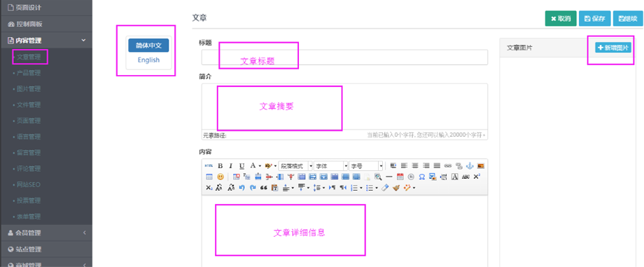The width and height of the screenshot is (644, 267).
Task: Click the 继续 continue button
Action: 628,18
